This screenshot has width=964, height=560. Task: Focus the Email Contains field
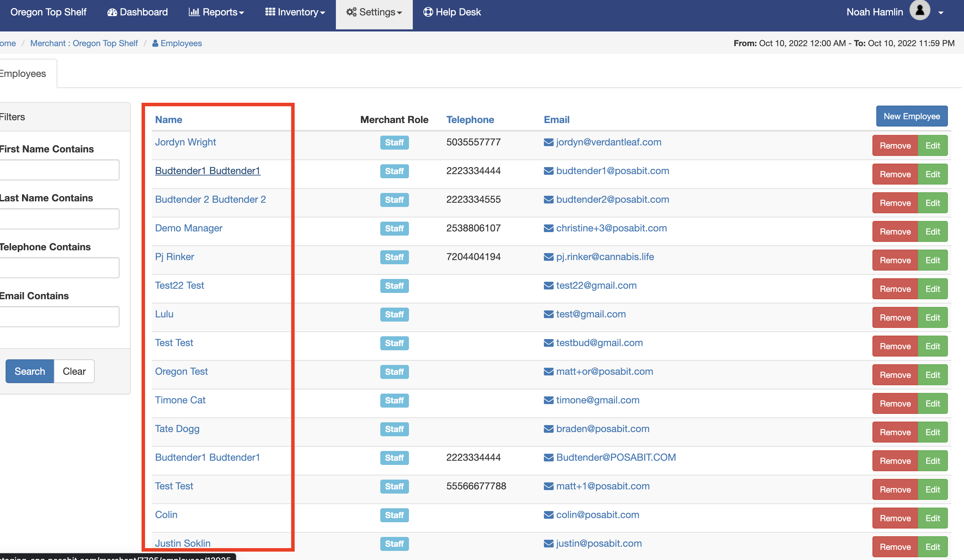point(59,316)
